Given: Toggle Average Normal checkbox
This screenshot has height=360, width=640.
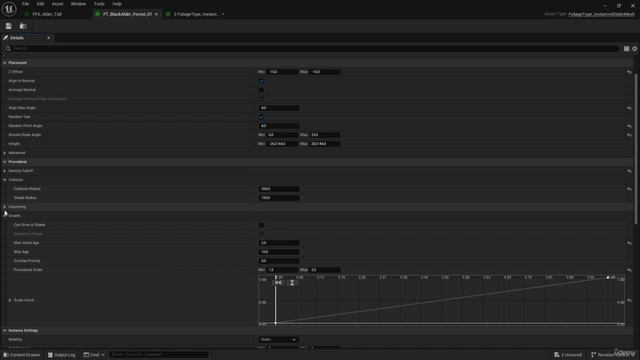Looking at the screenshot, I should click(x=261, y=90).
